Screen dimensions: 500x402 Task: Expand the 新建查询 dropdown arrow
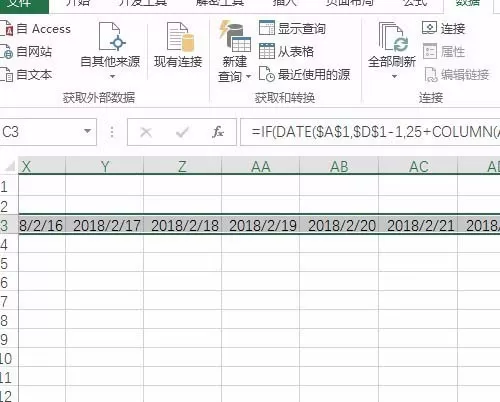pos(248,77)
